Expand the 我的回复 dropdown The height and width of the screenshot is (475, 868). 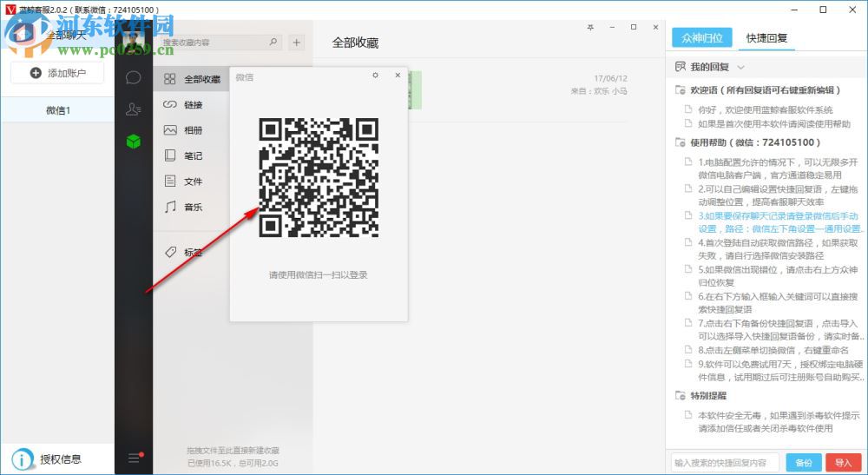[740, 68]
